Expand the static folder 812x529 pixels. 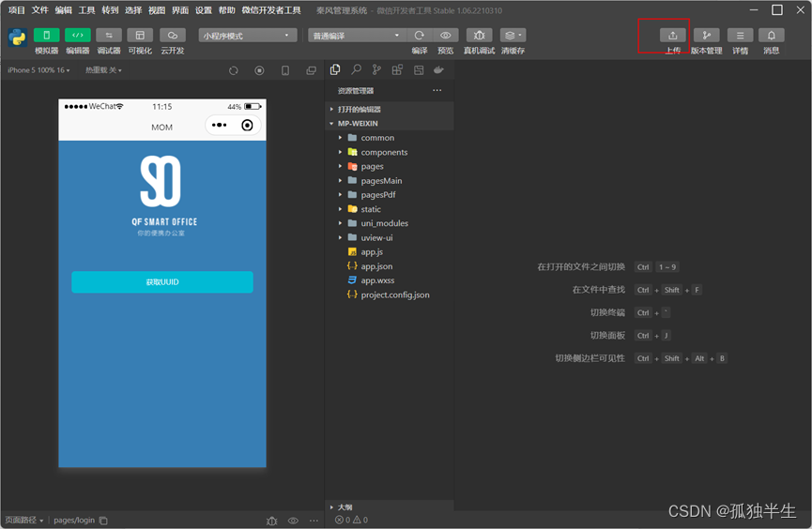tap(389, 209)
